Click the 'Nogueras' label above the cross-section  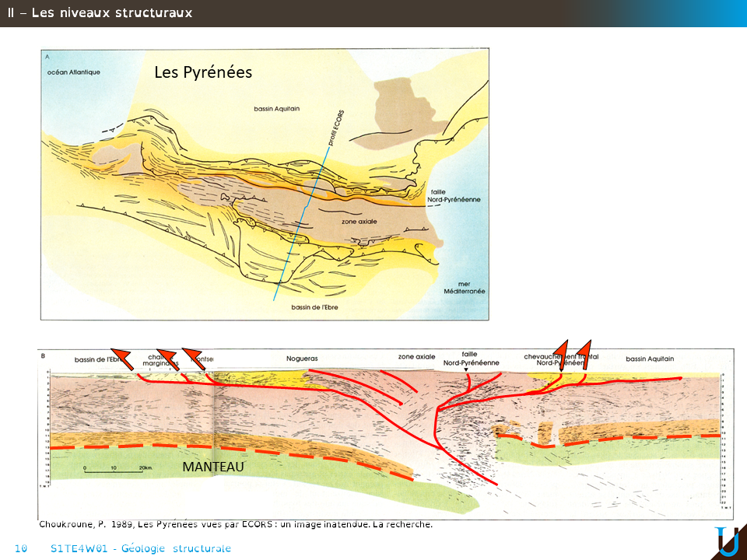[302, 359]
